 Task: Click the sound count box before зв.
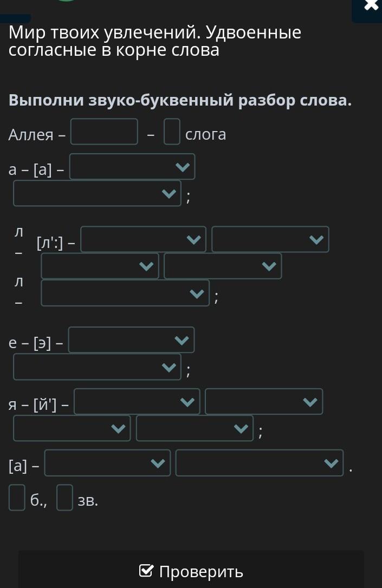tap(64, 498)
